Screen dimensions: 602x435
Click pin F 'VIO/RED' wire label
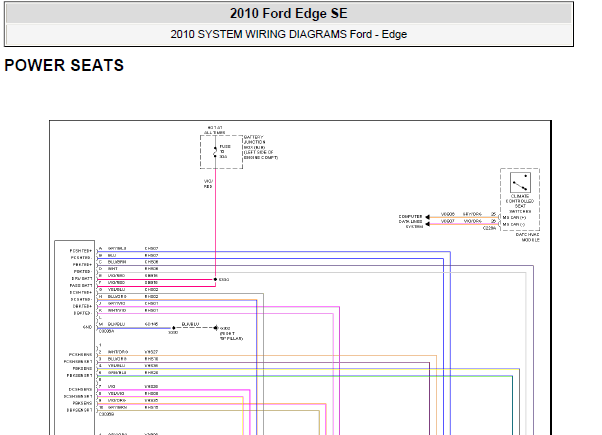point(116,283)
